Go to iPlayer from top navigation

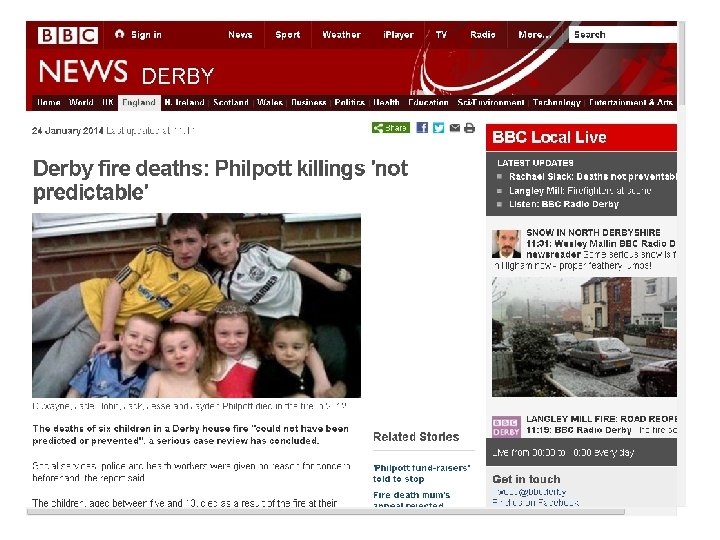coord(398,34)
